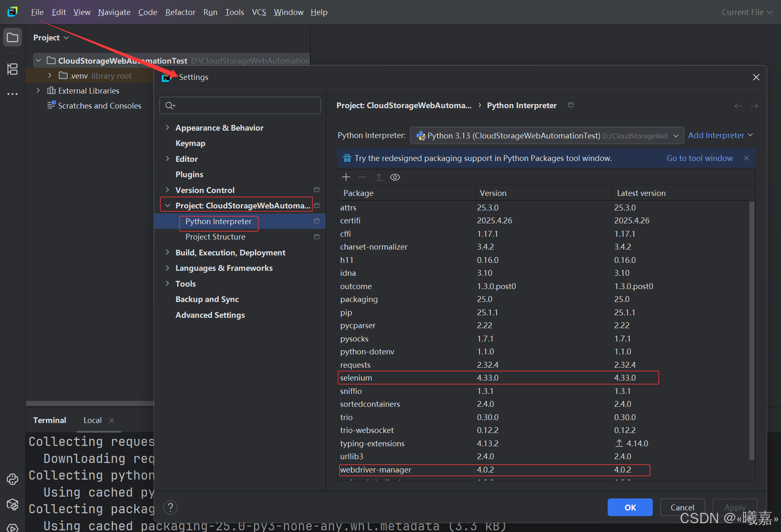The width and height of the screenshot is (781, 532).
Task: Open the Navigate menu
Action: (114, 12)
